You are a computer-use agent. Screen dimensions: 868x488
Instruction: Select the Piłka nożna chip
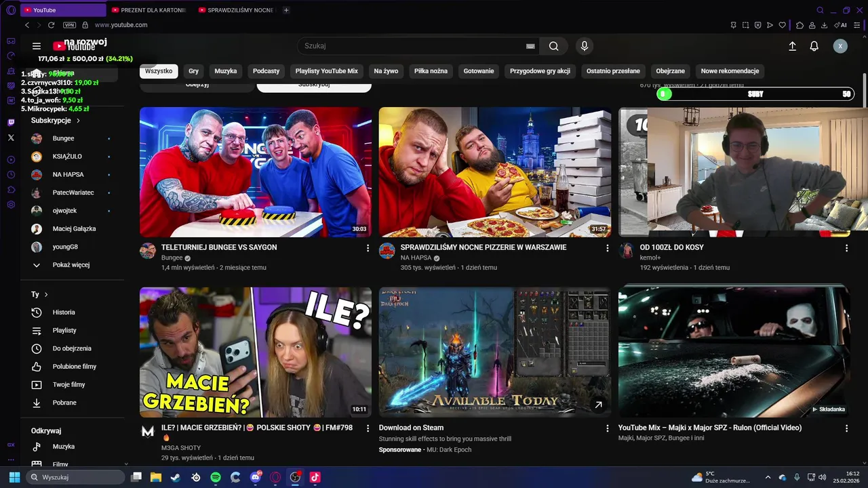tap(431, 71)
